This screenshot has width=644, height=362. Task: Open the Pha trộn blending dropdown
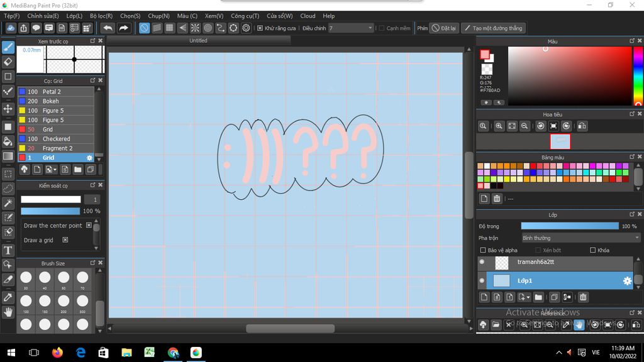[580, 238]
